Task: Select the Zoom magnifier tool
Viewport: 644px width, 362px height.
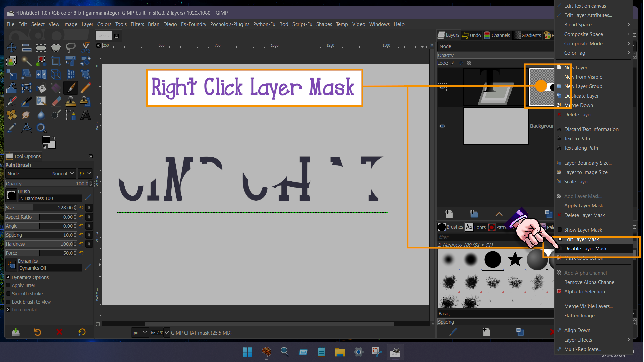Action: click(x=41, y=128)
